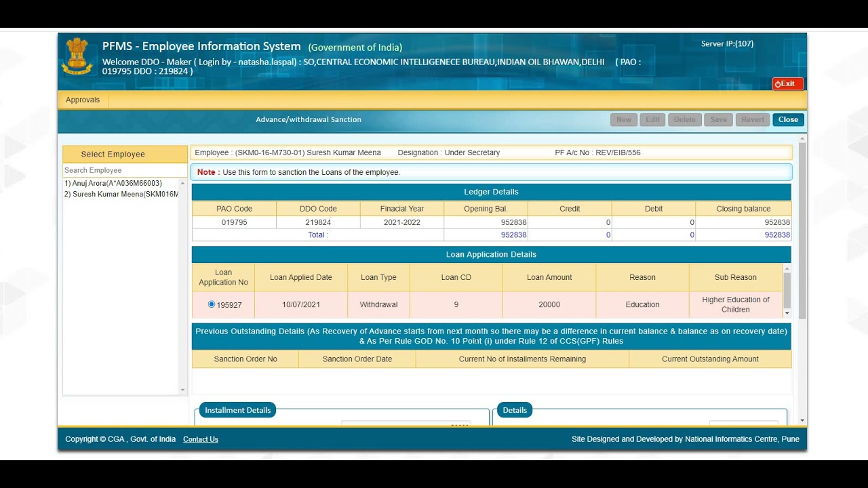868x488 pixels.
Task: Click Closing balance total 952838
Action: tap(777, 235)
